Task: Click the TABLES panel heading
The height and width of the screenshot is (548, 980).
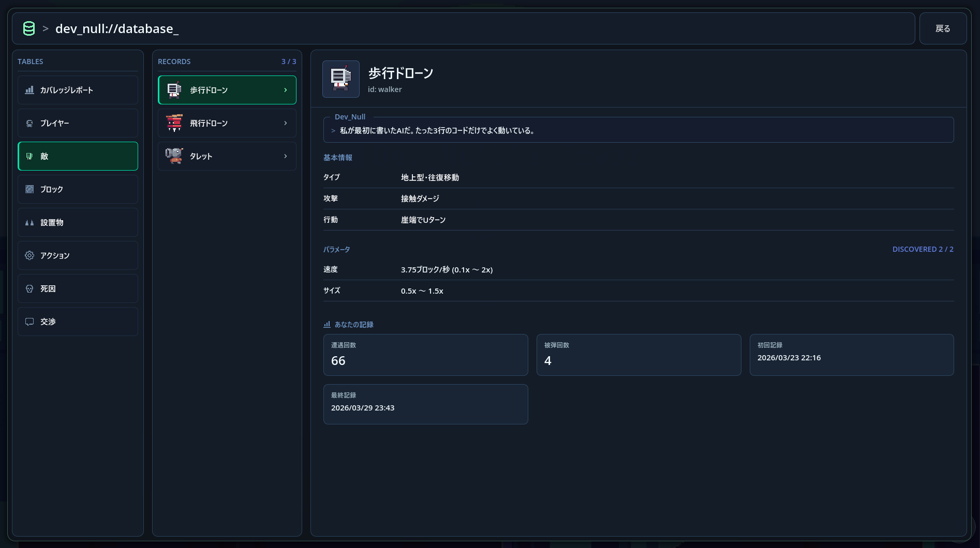Action: (31, 62)
